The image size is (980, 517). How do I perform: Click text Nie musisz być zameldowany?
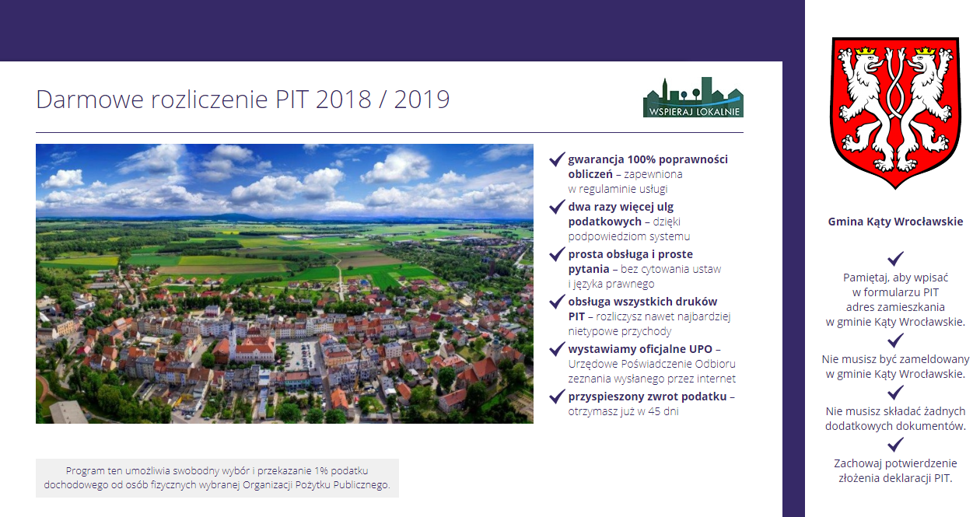pos(896,359)
